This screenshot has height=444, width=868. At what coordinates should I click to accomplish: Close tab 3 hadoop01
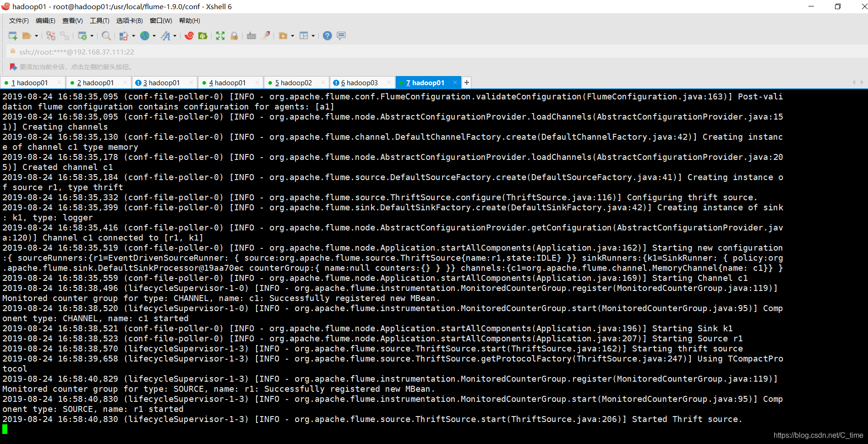point(191,82)
